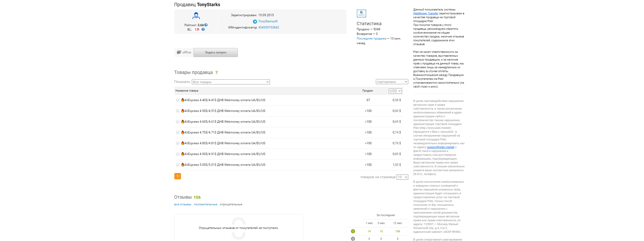Open the items-per-page dropdown showing 10
The height and width of the screenshot is (241, 644).
coord(402,177)
